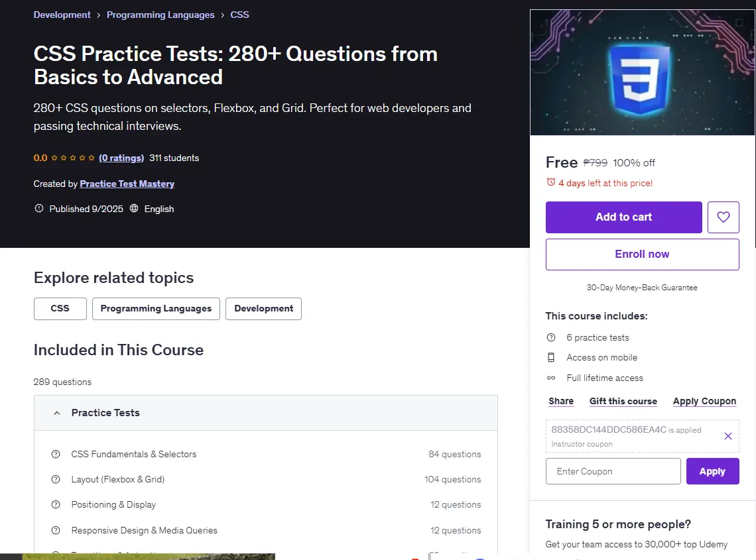Click the 311 students text
Image resolution: width=756 pixels, height=560 pixels.
coord(174,158)
